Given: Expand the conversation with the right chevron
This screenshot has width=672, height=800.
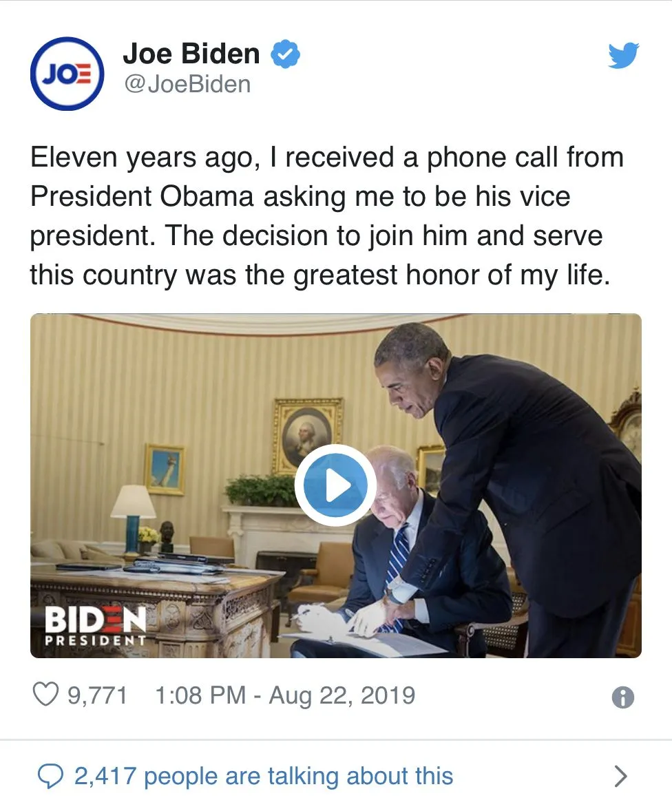Looking at the screenshot, I should pos(621,777).
